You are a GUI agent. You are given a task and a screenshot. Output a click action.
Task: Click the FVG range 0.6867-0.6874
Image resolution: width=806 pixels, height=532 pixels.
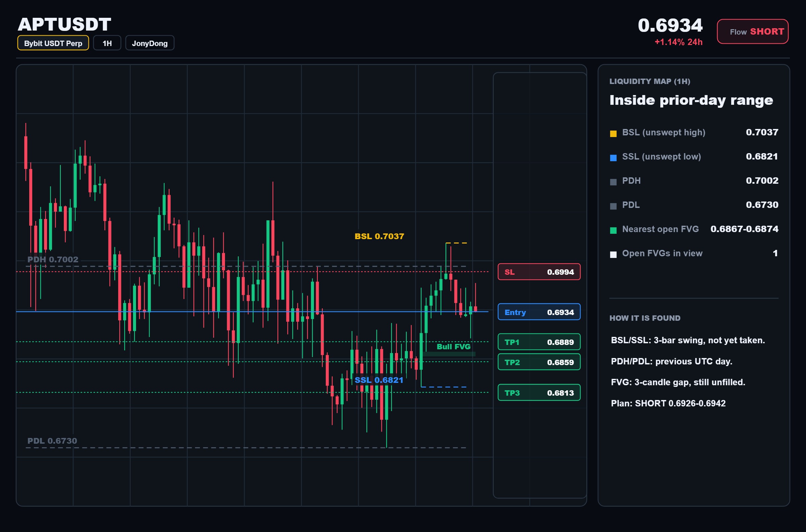744,229
